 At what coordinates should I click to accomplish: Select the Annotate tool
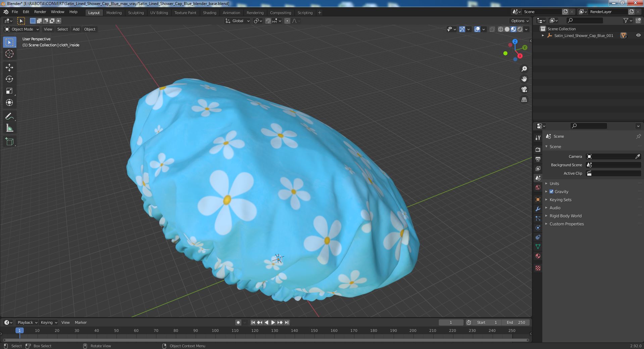point(9,116)
